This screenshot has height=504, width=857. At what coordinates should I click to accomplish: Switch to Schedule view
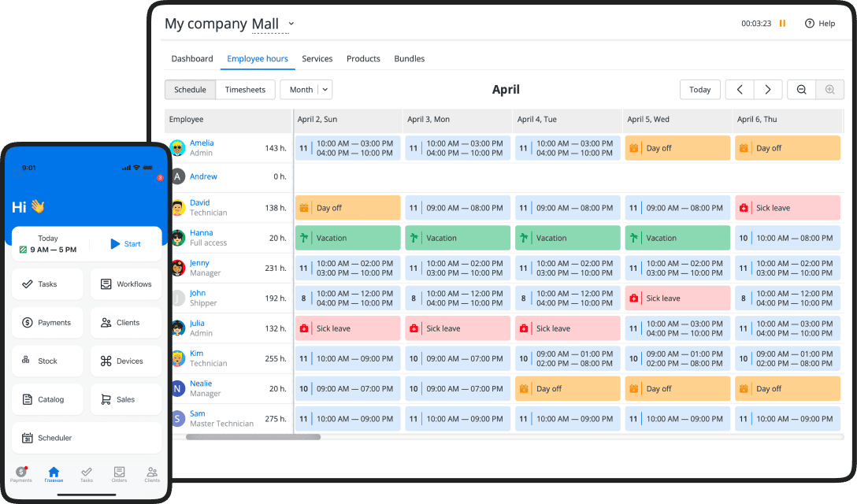pyautogui.click(x=190, y=90)
